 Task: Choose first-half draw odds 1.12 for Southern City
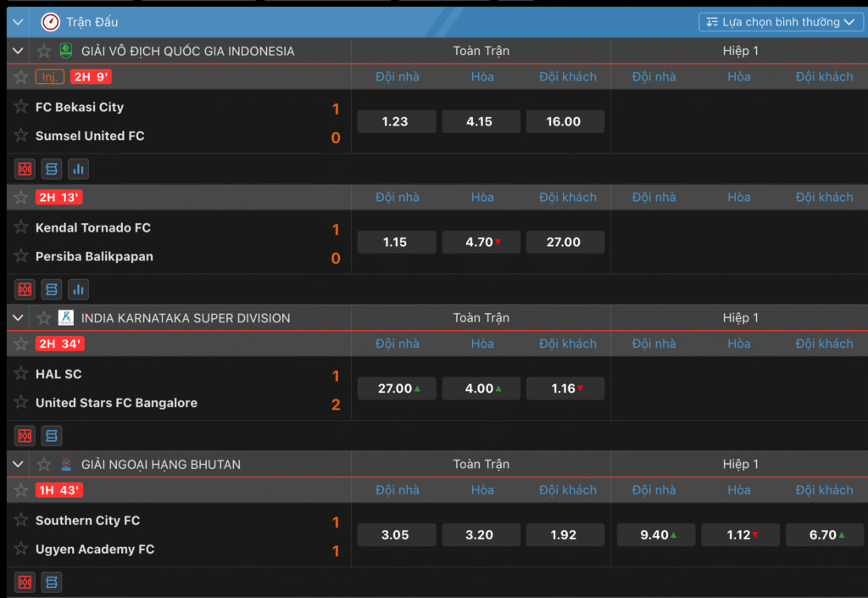(x=740, y=534)
